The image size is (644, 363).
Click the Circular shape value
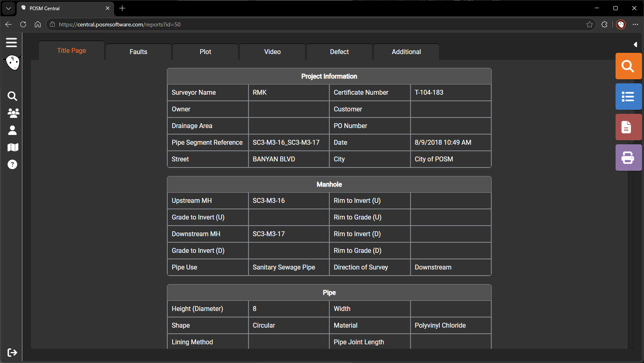click(264, 326)
